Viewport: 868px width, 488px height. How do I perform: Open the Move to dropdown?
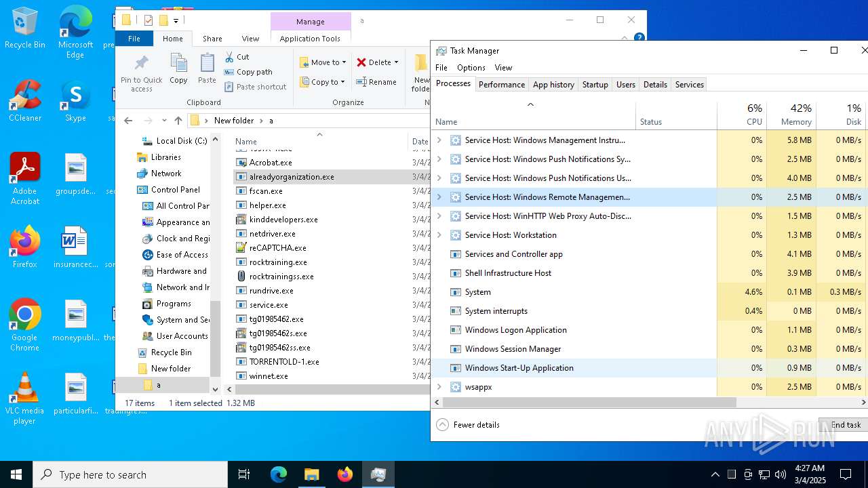323,62
